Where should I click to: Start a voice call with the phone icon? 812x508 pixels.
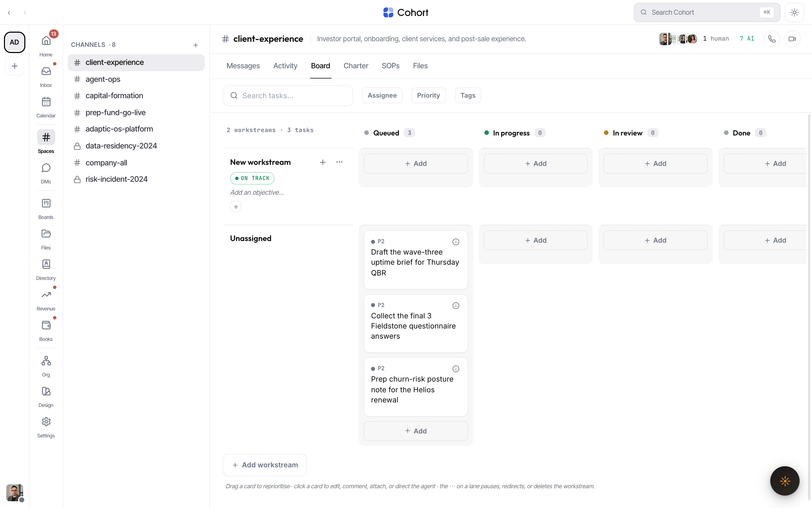tap(772, 39)
